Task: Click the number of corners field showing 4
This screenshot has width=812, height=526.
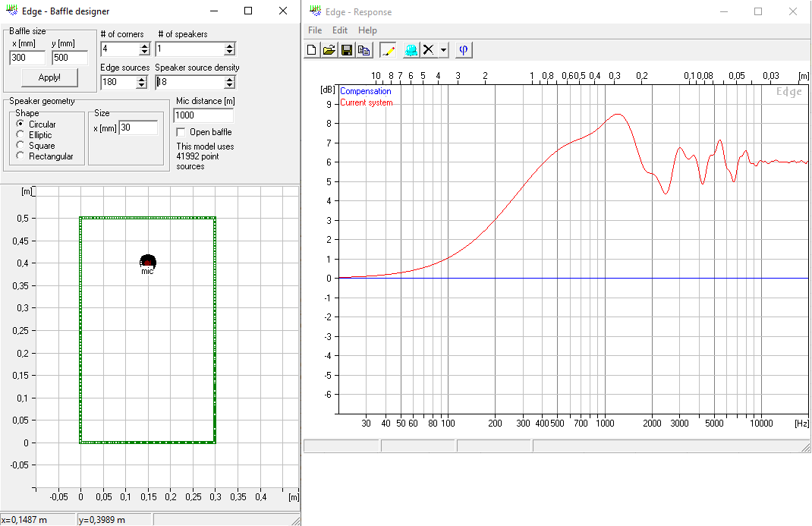Action: click(x=120, y=49)
